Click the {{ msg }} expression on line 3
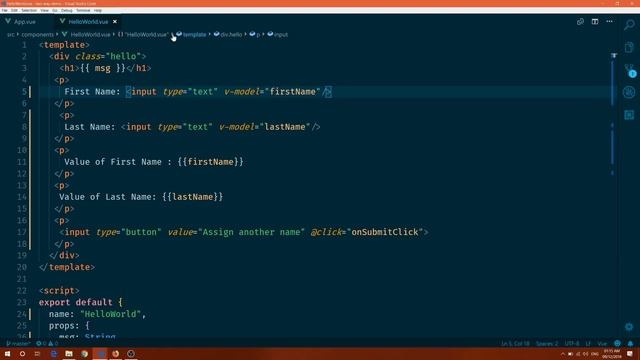The width and height of the screenshot is (640, 360). (102, 68)
